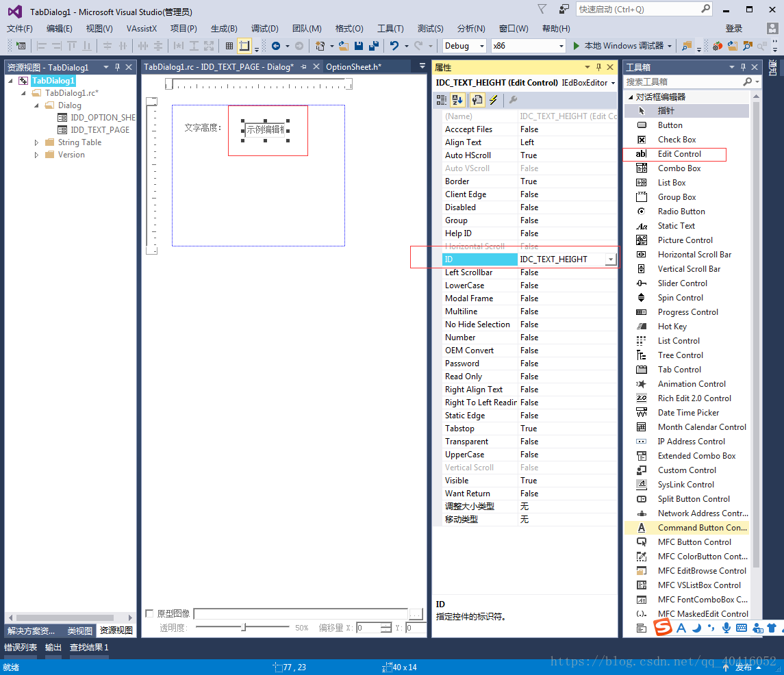Screen dimensions: 784x675
Task: Select the Slider Control tool in Toolbox
Action: coord(682,283)
